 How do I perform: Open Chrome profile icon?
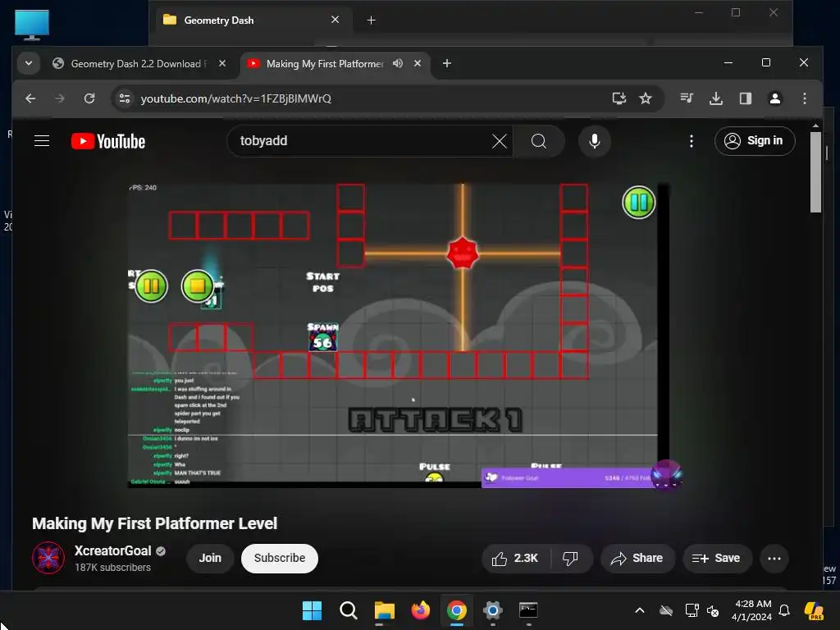[774, 98]
